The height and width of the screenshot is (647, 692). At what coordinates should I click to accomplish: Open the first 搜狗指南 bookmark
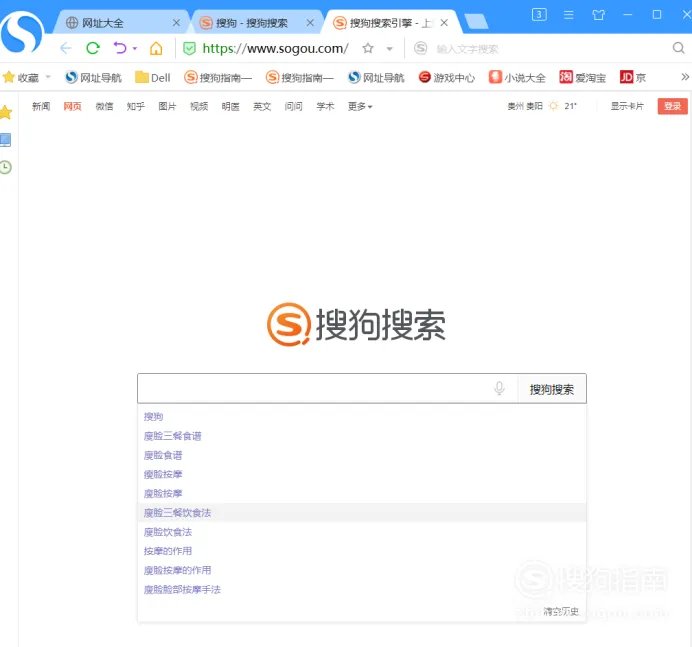pyautogui.click(x=218, y=78)
